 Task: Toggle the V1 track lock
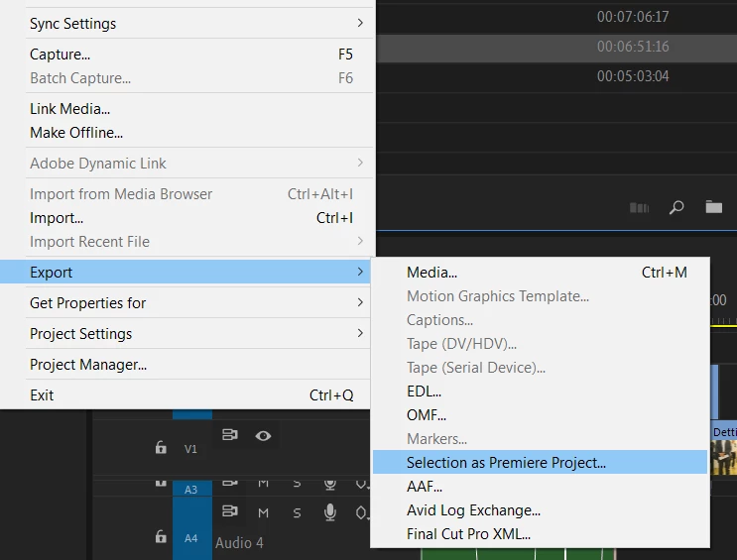tap(161, 447)
